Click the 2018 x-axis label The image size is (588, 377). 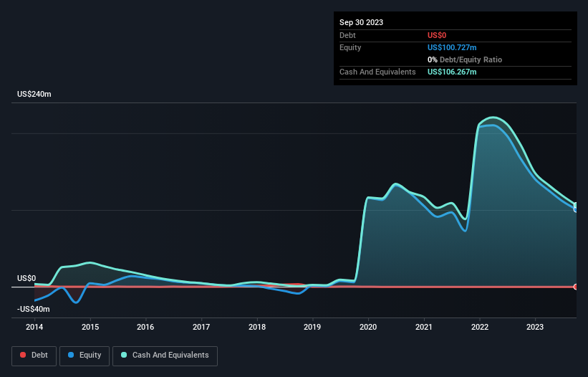pyautogui.click(x=257, y=327)
